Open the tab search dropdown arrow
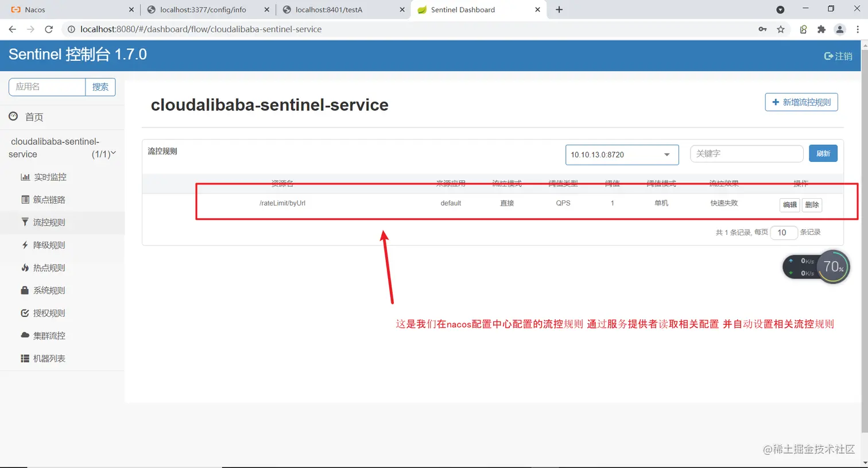This screenshot has height=468, width=868. pyautogui.click(x=780, y=10)
